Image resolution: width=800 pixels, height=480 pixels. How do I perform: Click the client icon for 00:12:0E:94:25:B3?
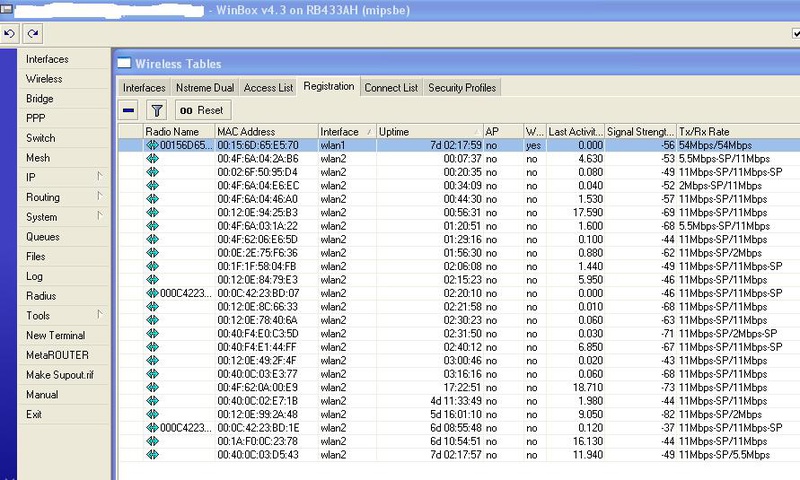tap(152, 212)
